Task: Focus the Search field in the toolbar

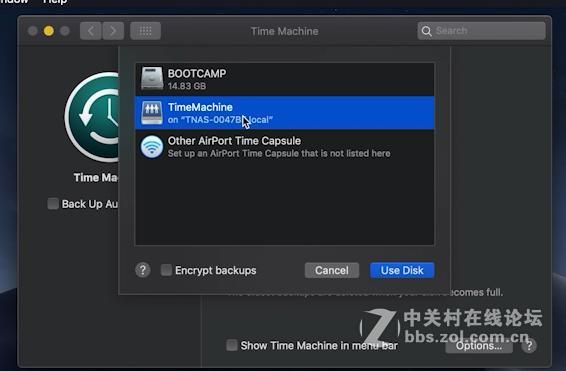Action: click(x=482, y=31)
